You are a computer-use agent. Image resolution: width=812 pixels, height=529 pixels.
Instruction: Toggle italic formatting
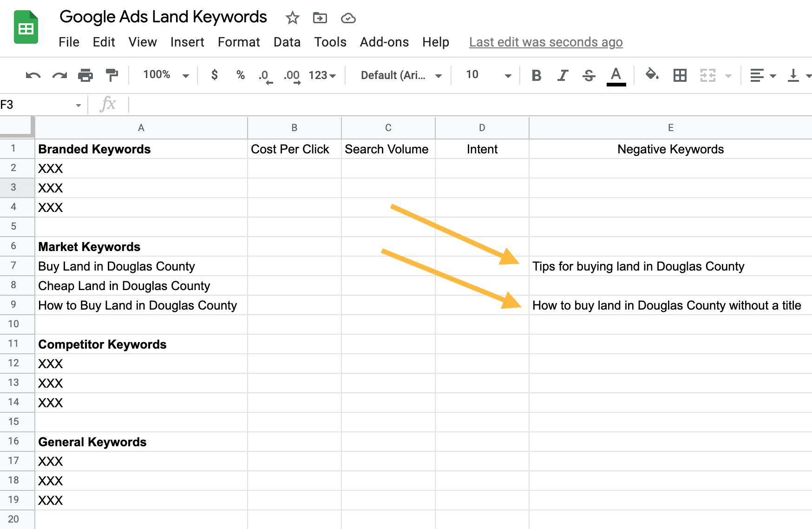[563, 75]
